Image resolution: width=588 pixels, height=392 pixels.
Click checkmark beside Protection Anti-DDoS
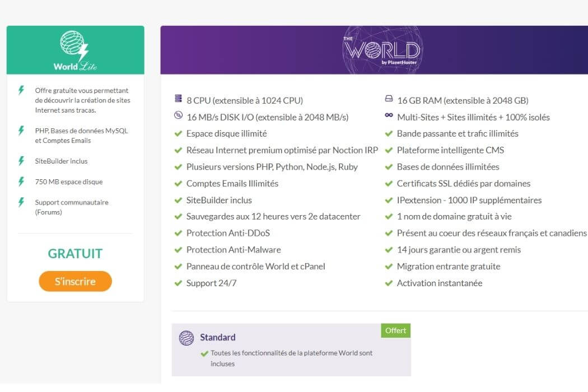coord(178,233)
